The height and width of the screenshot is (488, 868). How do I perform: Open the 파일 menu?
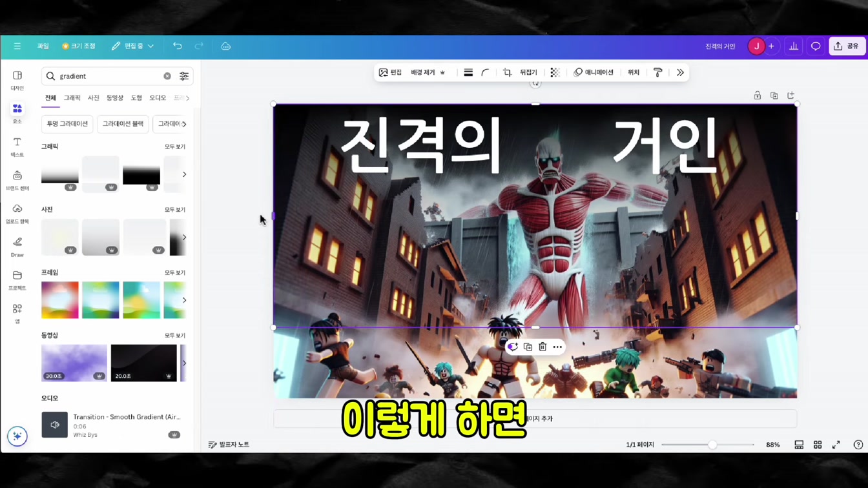coord(43,46)
